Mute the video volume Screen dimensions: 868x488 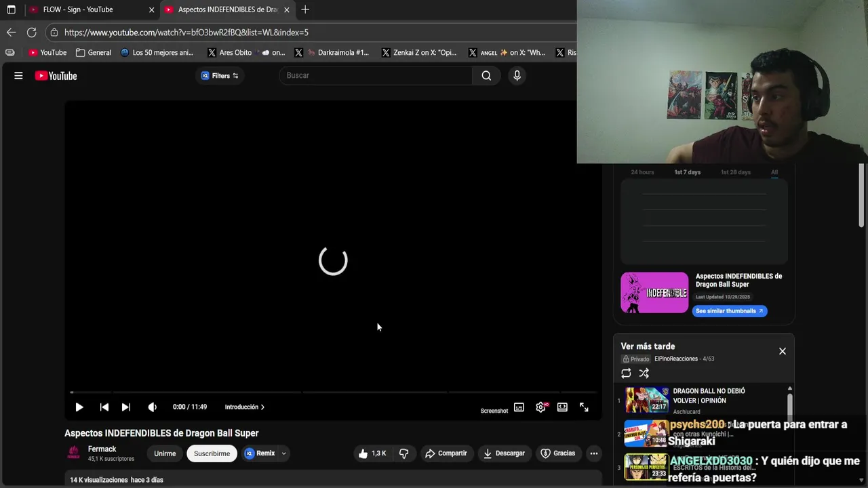[152, 407]
